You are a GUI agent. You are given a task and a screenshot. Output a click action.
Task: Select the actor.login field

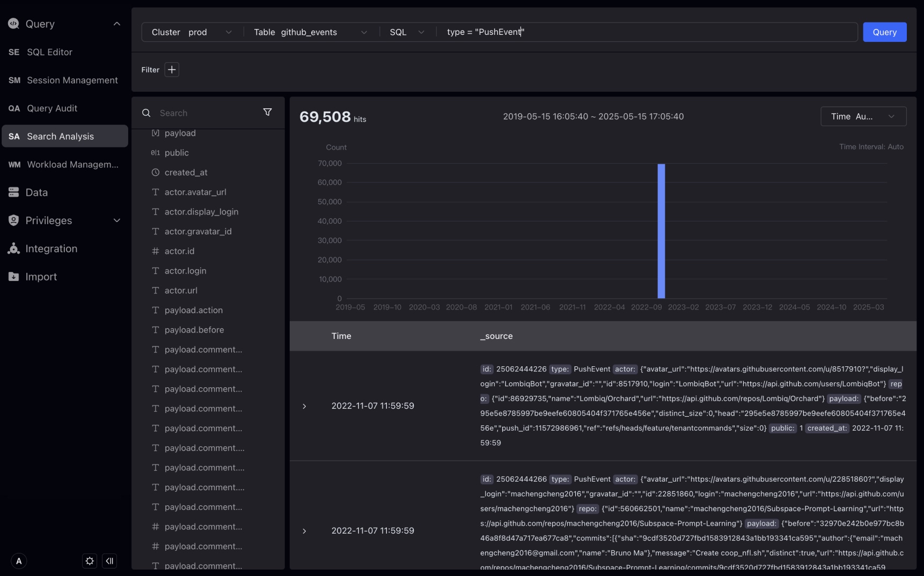coord(185,271)
